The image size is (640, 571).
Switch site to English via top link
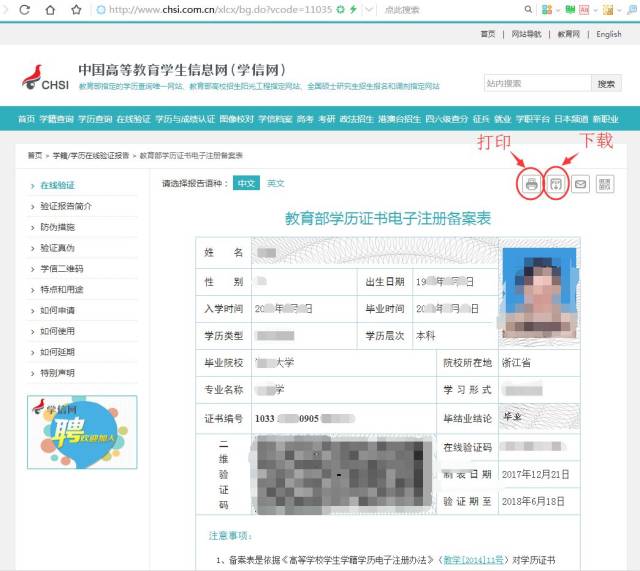(x=609, y=34)
